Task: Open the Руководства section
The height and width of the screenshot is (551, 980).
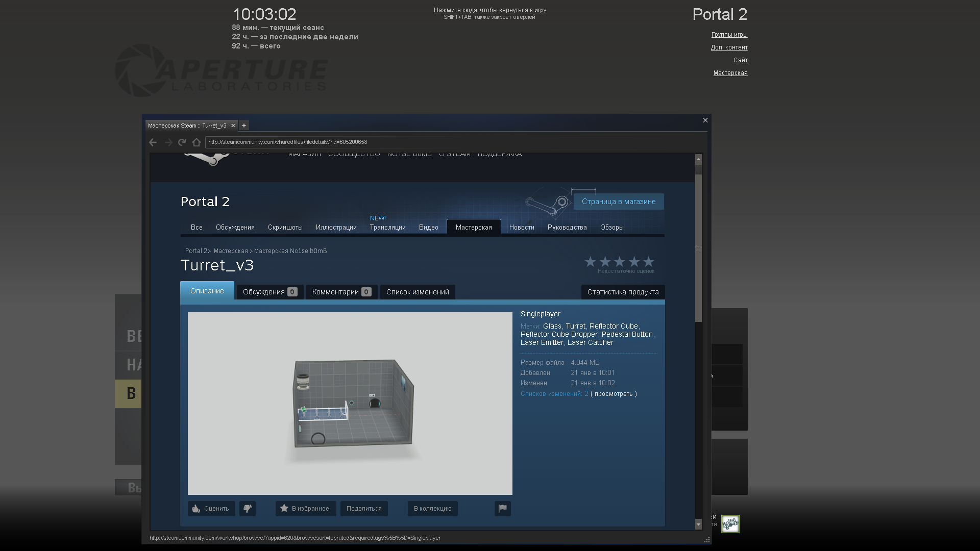Action: (567, 228)
